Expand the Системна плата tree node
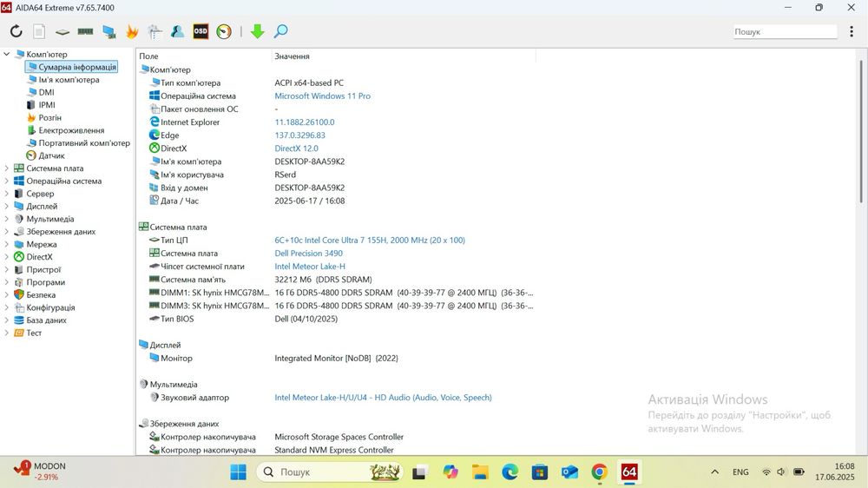 [7, 168]
